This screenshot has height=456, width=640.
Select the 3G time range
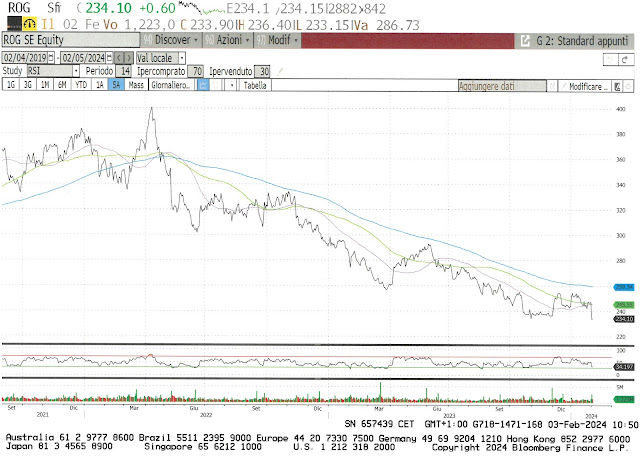[28, 85]
